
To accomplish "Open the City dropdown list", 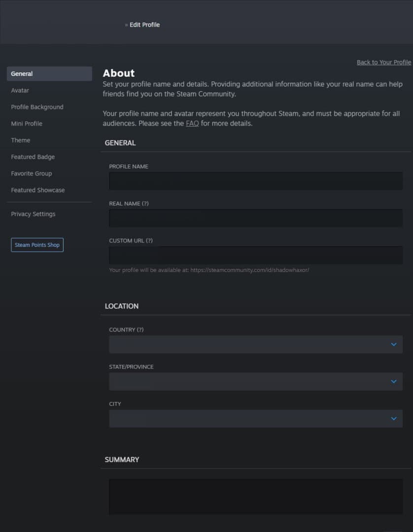I will (256, 418).
